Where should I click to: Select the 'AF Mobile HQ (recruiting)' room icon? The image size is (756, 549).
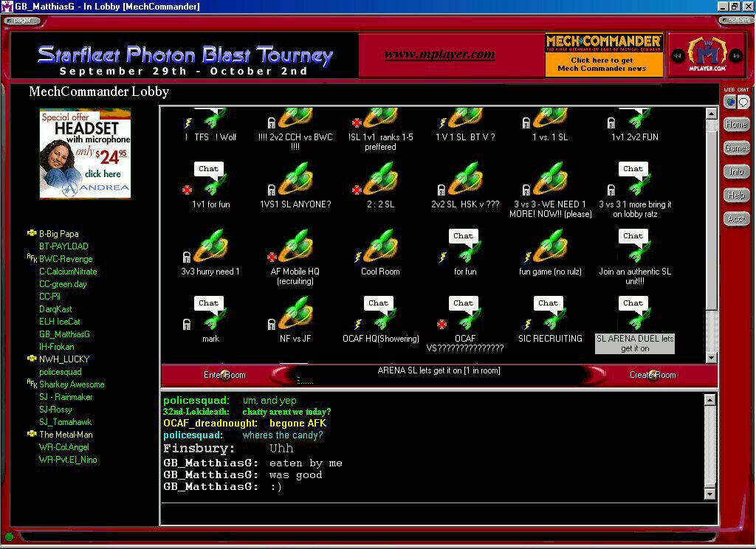pos(295,246)
